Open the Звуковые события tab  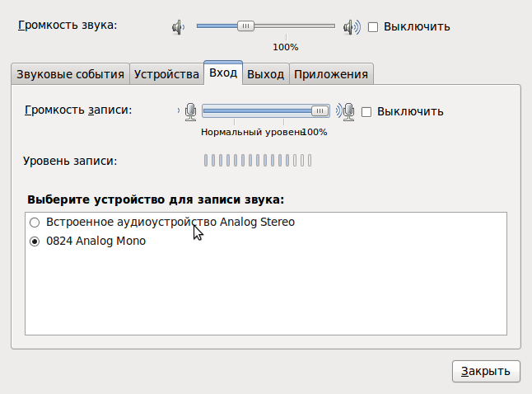[x=70, y=74]
